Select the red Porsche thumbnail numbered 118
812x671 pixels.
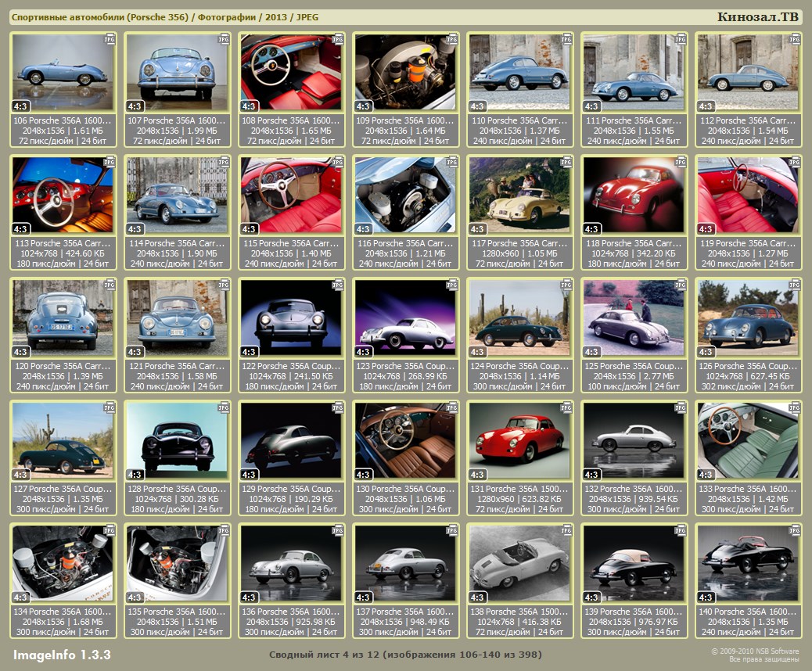tap(634, 196)
